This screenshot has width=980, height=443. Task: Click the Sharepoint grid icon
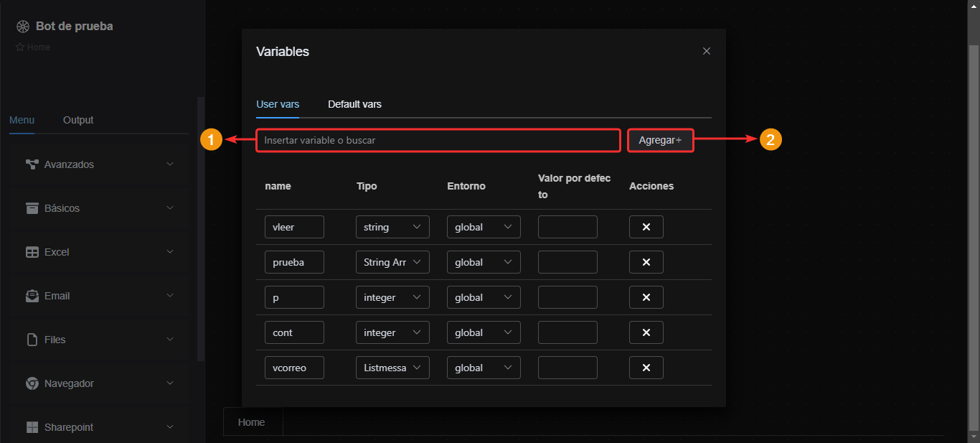(x=32, y=427)
